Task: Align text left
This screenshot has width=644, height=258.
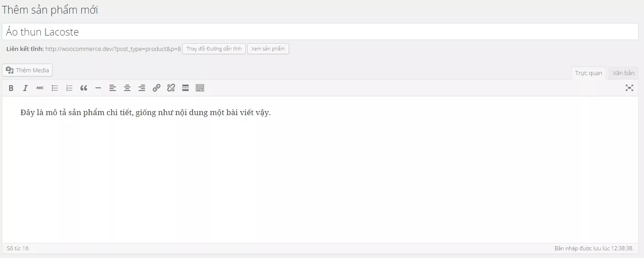Action: (113, 88)
